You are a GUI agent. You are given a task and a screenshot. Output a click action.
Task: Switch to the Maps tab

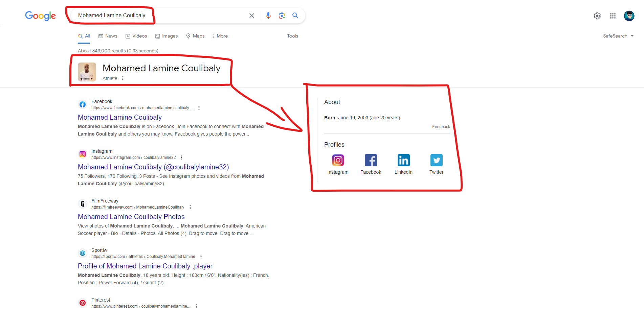pyautogui.click(x=195, y=36)
